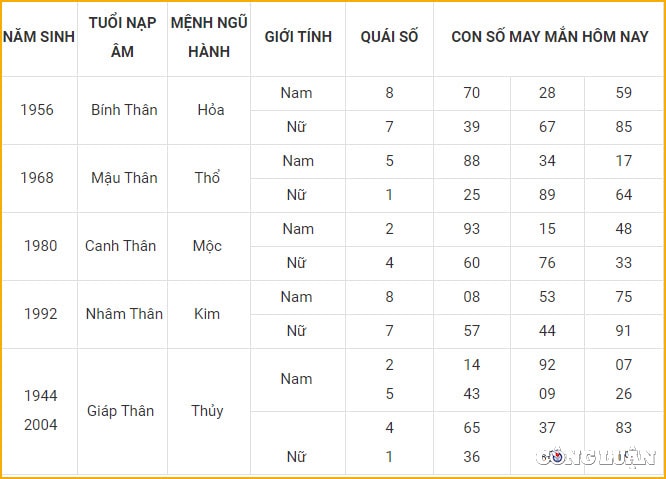Screen dimensions: 666x479
Task: Select the 1992 birth year cell
Action: tap(40, 314)
